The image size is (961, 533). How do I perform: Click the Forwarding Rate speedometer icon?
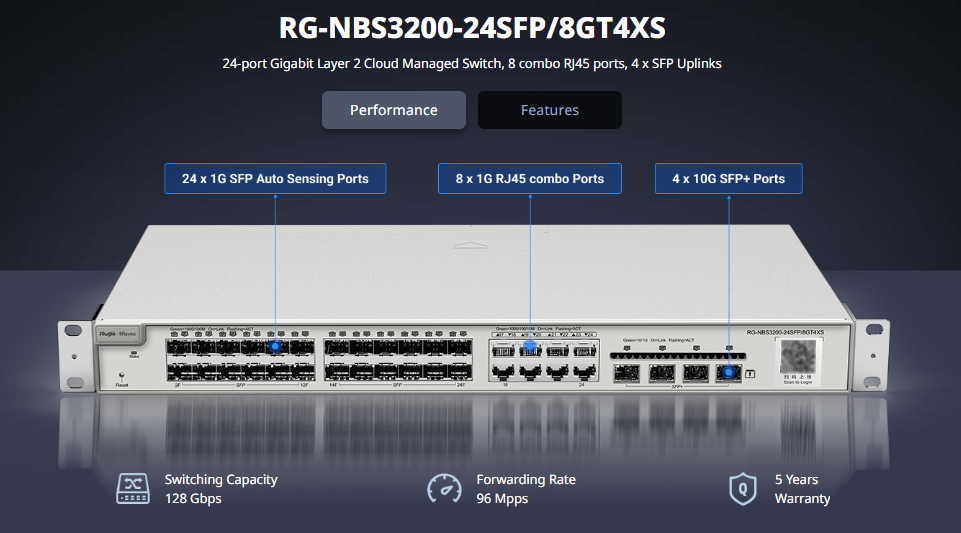444,489
